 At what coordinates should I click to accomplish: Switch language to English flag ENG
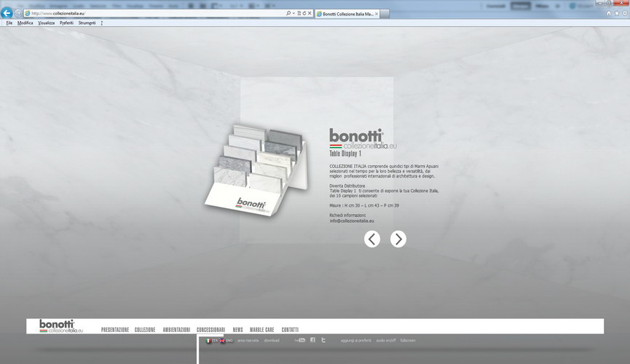tap(226, 340)
